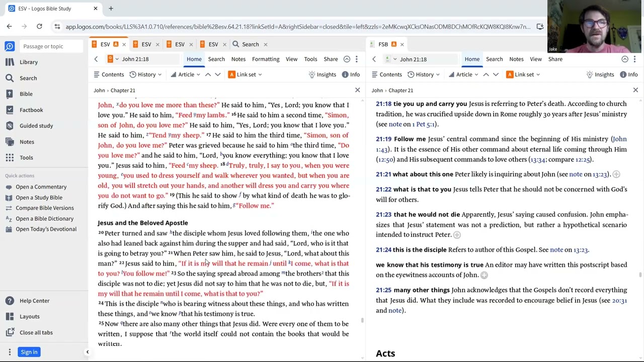Open the ESV panel more options menu
The width and height of the screenshot is (644, 362).
[357, 59]
